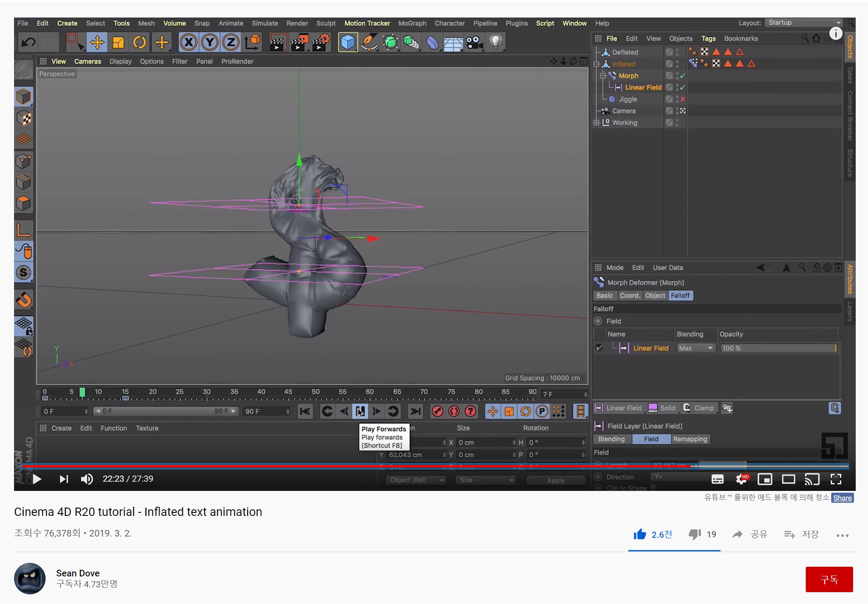Image resolution: width=868 pixels, height=604 pixels.
Task: Toggle X axis lock icon
Action: pyautogui.click(x=189, y=43)
